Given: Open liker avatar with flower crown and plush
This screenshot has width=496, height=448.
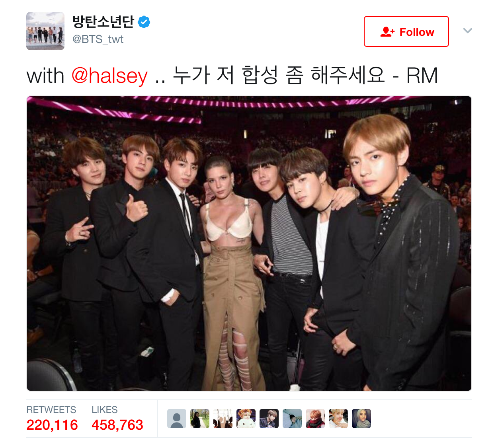Looking at the screenshot, I should pos(246,419).
